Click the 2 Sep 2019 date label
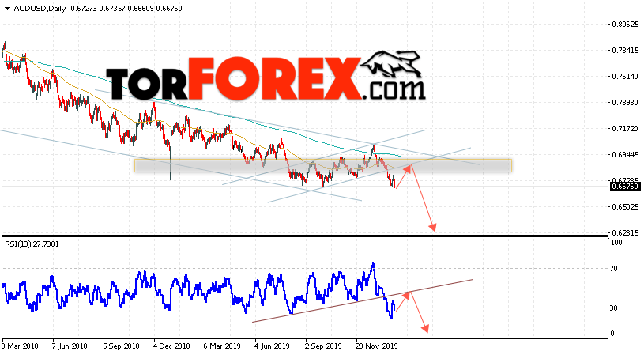This screenshot has height=355, width=644. pyautogui.click(x=323, y=346)
